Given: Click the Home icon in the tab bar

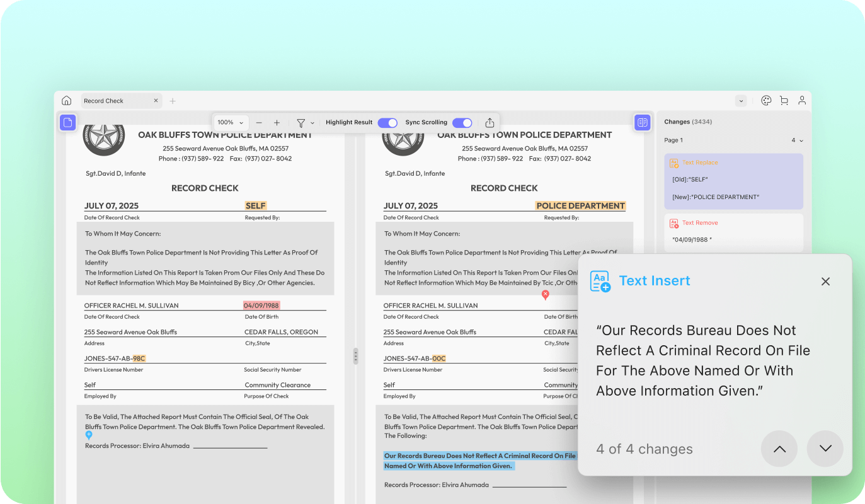Looking at the screenshot, I should pos(67,101).
